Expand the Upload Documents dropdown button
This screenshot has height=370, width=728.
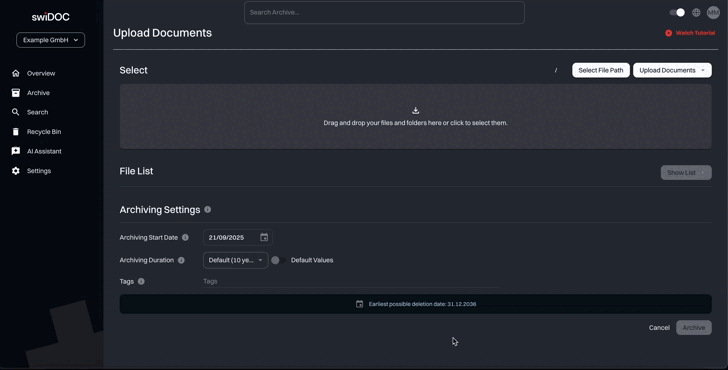pos(672,70)
